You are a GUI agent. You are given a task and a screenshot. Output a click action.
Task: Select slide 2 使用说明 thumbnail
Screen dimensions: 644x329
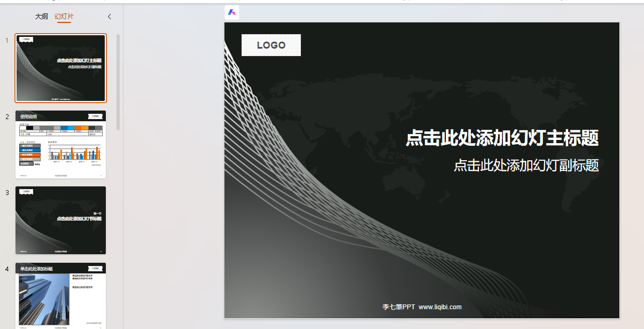point(61,145)
